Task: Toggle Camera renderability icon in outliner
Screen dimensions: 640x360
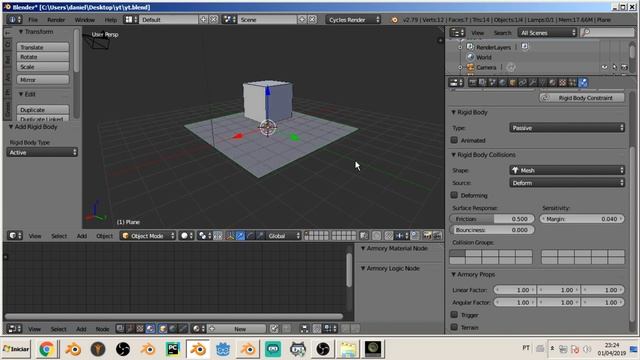Action: (624, 67)
